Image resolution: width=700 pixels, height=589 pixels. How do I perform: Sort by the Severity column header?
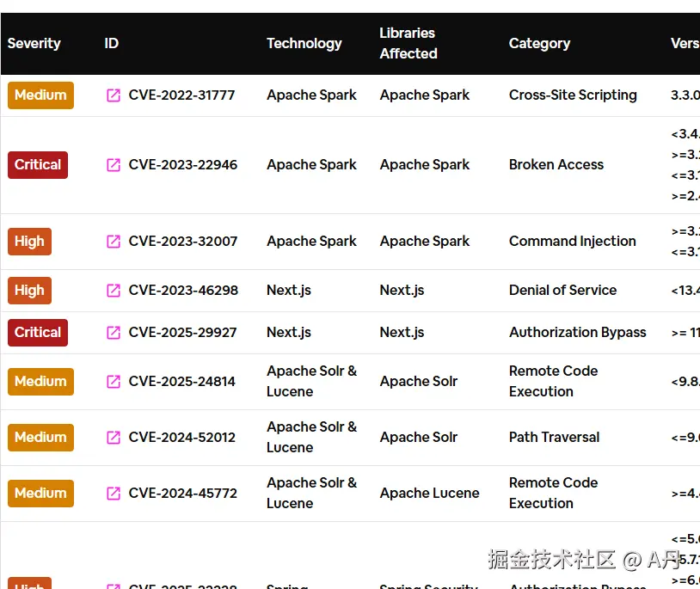34,44
